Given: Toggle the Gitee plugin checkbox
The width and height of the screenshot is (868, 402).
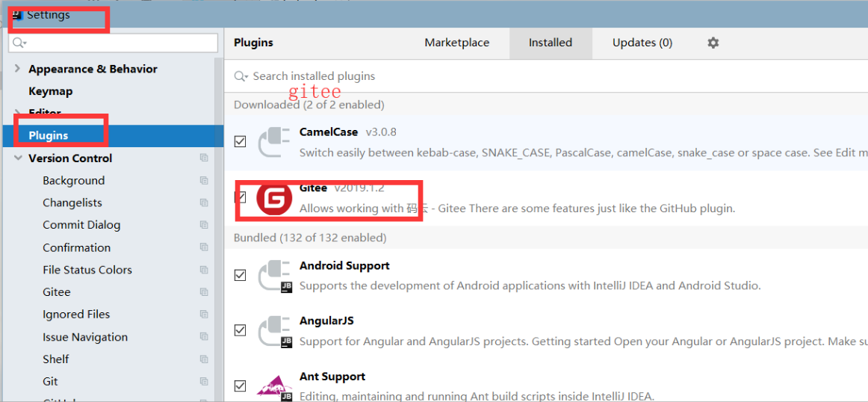Looking at the screenshot, I should (x=241, y=197).
